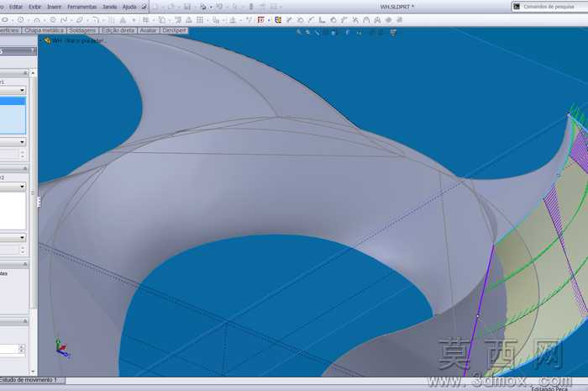
Task: Open the Ferramentas menu
Action: point(82,7)
